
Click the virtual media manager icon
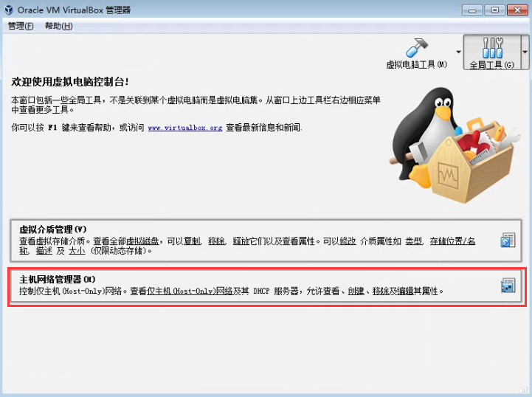click(508, 241)
